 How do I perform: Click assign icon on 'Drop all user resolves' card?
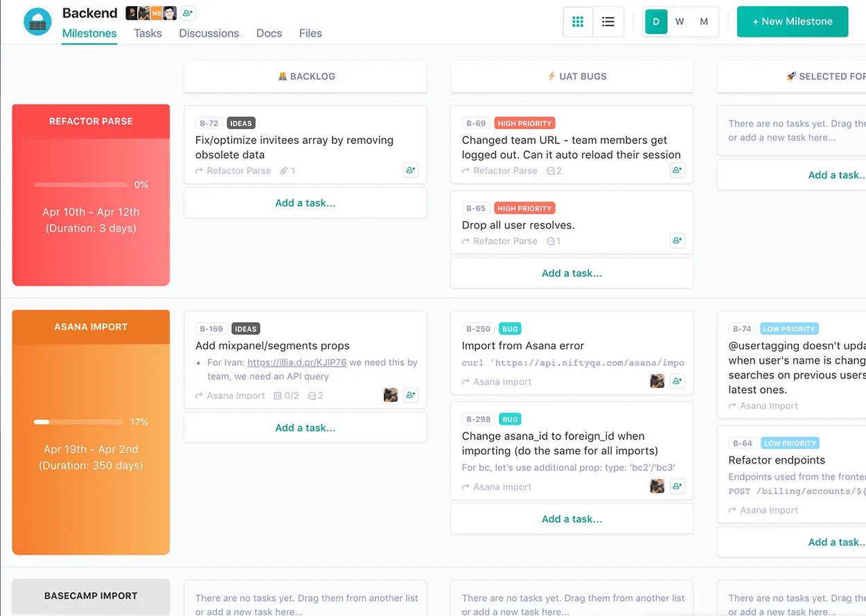677,240
